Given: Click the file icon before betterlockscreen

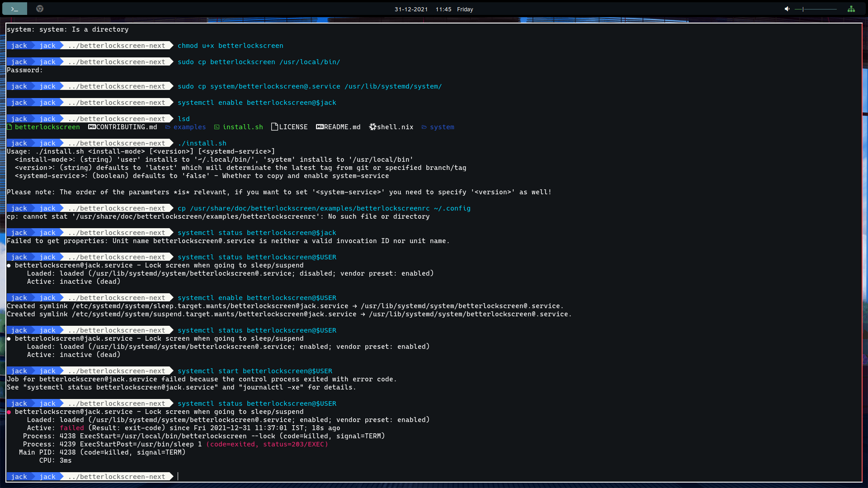Looking at the screenshot, I should click(x=9, y=127).
